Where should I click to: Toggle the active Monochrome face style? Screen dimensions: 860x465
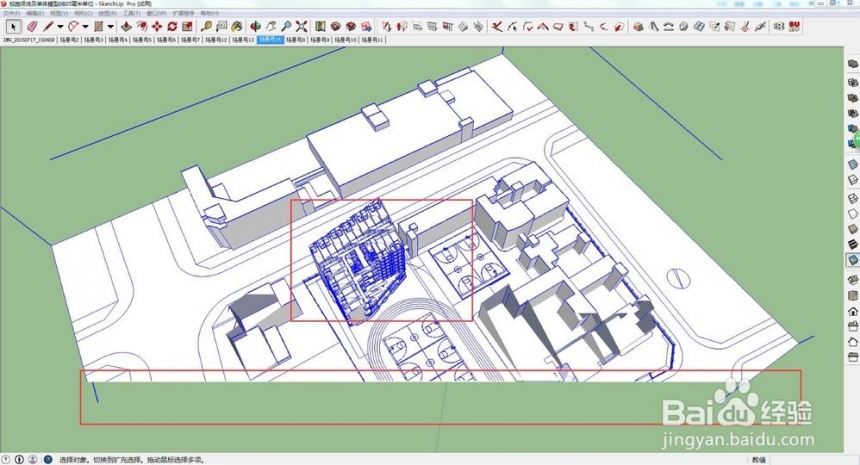point(853,260)
